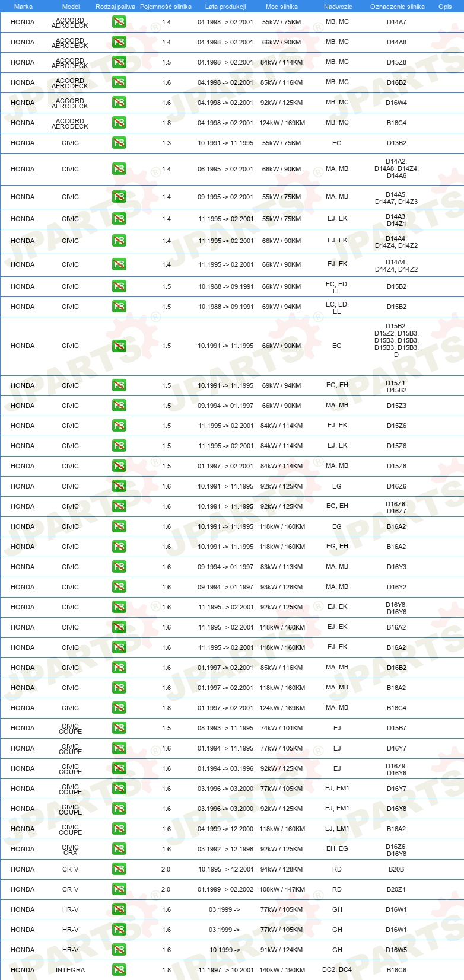Click the fuel icon in the Civic Coupe D16Z9 row
This screenshot has width=464, height=980.
point(119,768)
